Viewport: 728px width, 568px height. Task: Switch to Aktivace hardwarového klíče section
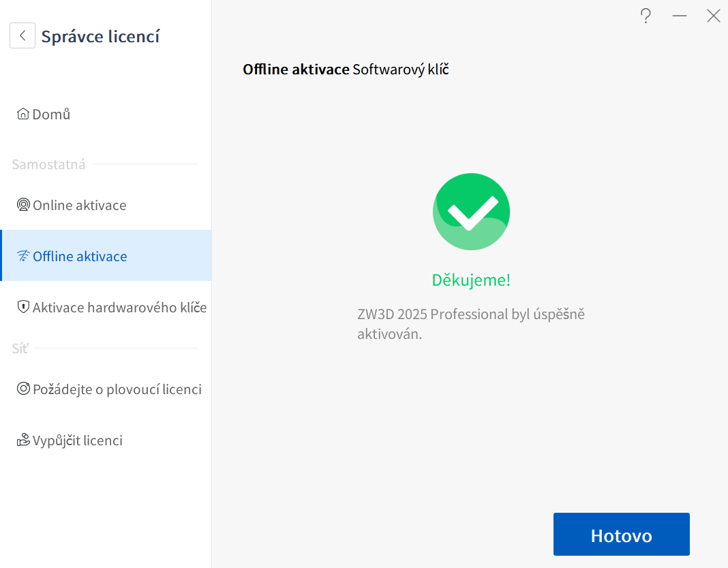(x=120, y=307)
